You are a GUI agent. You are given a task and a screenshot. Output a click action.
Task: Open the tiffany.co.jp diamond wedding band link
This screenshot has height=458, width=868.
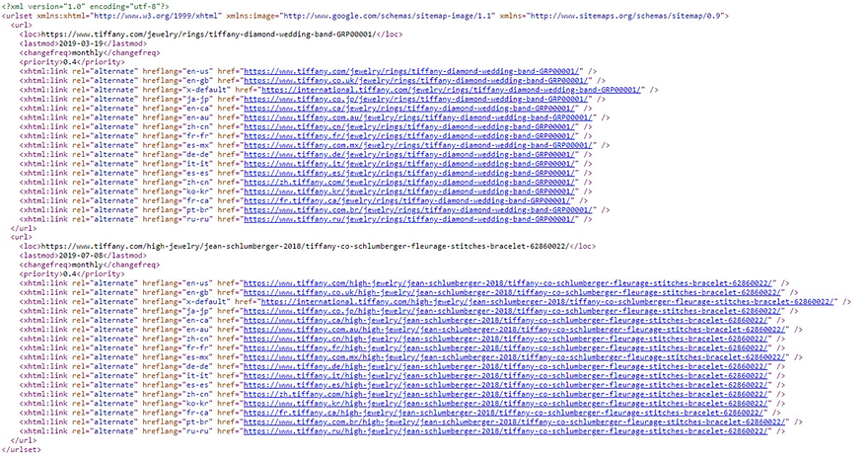pos(415,99)
